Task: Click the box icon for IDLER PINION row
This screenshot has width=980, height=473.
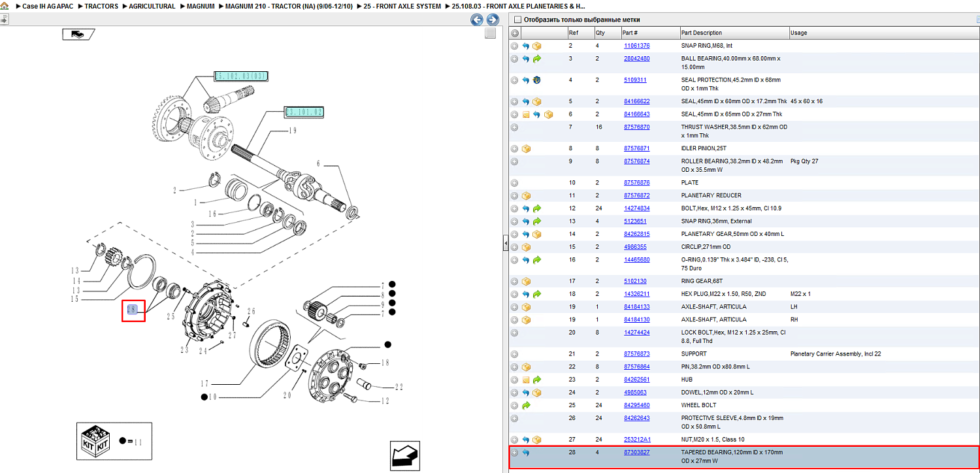Action: [526, 148]
